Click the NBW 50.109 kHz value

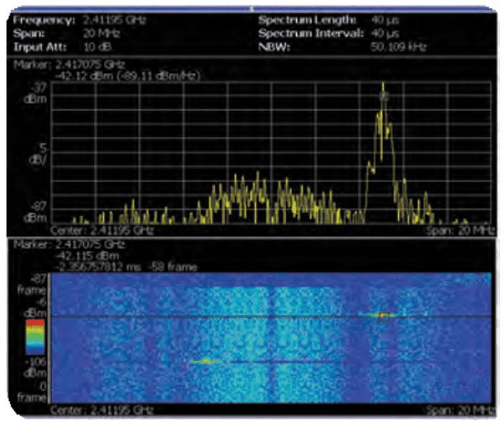pos(399,47)
